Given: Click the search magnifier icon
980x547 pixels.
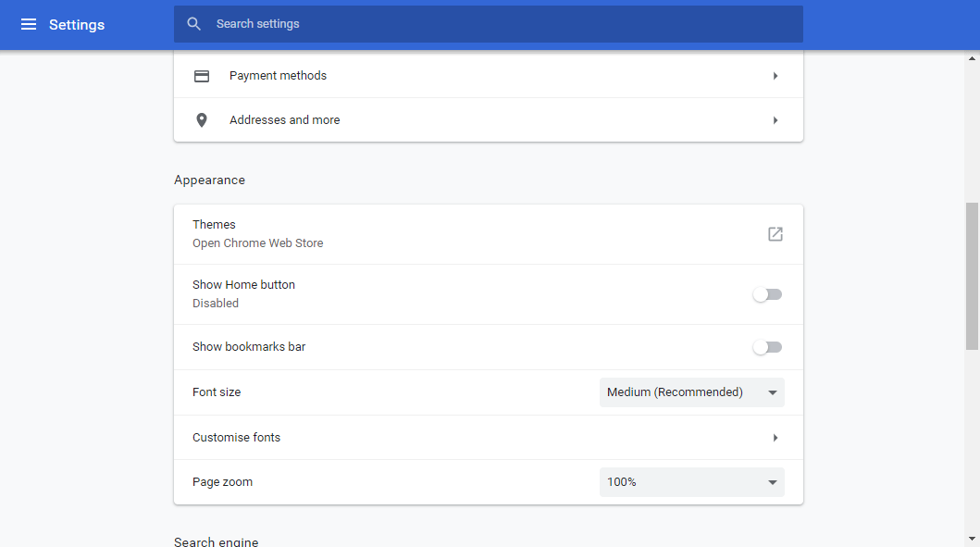Looking at the screenshot, I should click(x=193, y=24).
